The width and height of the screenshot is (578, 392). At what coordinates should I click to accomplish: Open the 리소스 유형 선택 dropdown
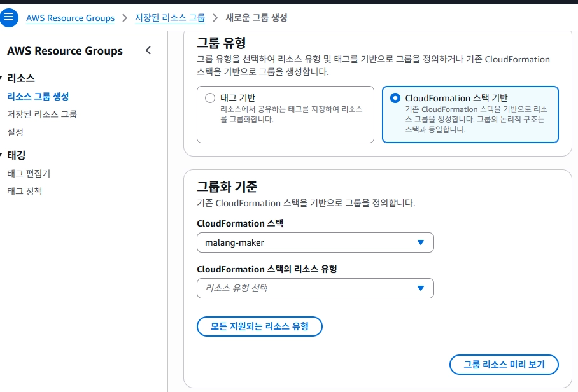pyautogui.click(x=315, y=288)
